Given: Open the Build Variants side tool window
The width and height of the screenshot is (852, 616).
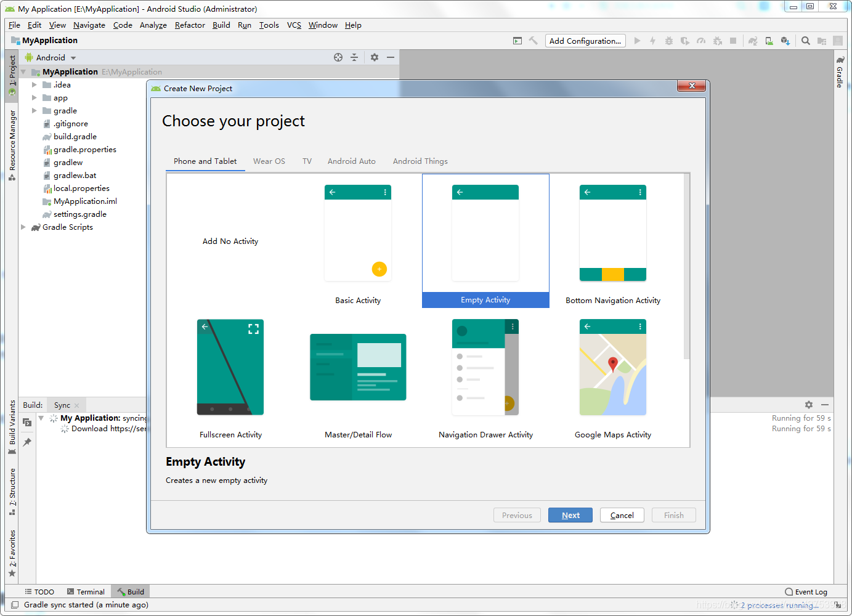Looking at the screenshot, I should [12, 428].
